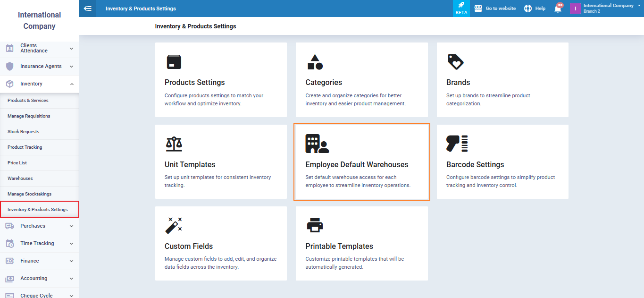Collapse the sidebar with the hamburger arrow
Viewport: 644px width, 298px height.
point(87,9)
